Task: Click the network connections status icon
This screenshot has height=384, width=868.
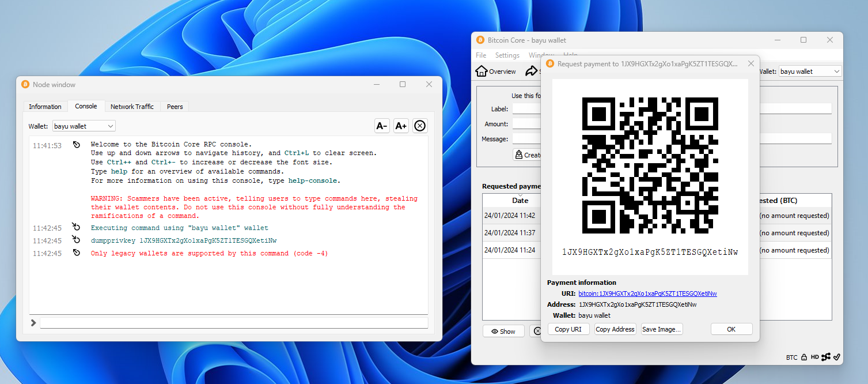Action: (827, 357)
